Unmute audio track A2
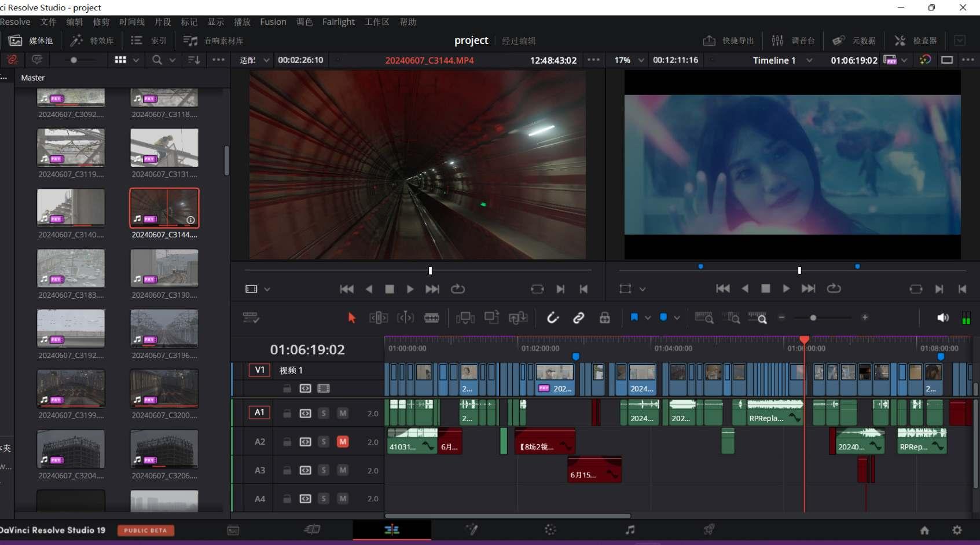Image resolution: width=980 pixels, height=545 pixels. point(343,442)
